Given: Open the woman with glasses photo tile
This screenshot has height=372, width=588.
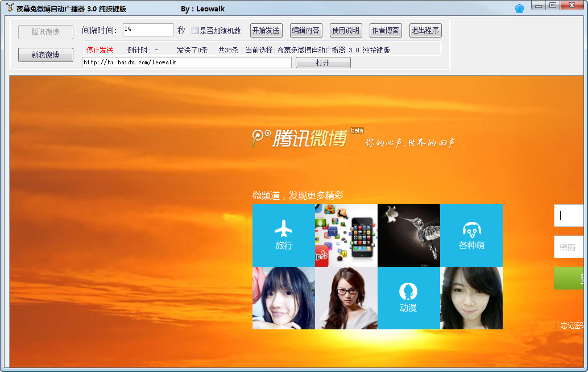Looking at the screenshot, I should click(x=346, y=297).
